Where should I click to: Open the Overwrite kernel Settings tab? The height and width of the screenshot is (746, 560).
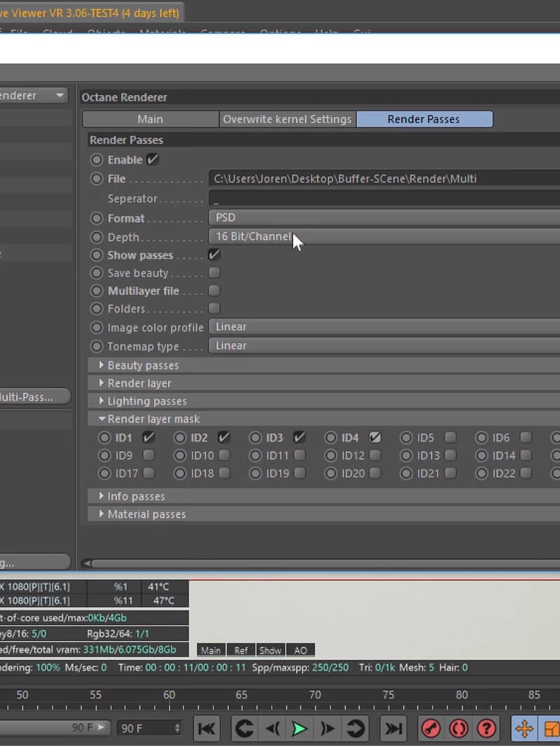[288, 119]
